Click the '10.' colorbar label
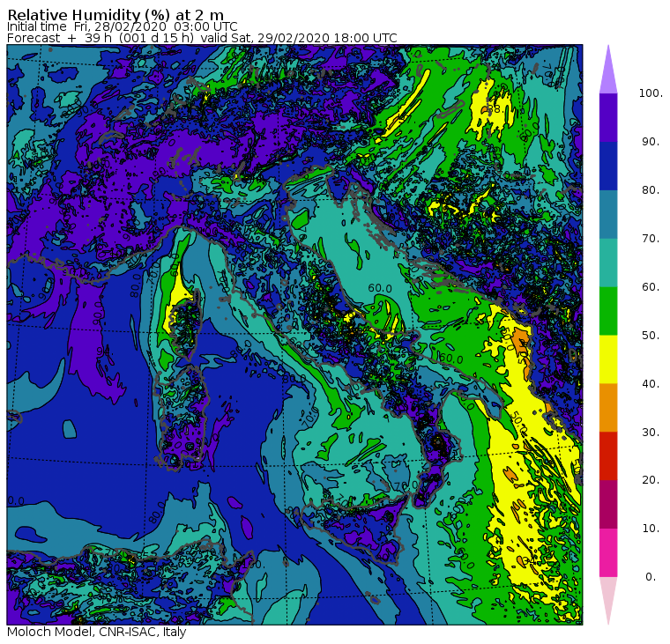Viewport: 670px width, 644px height. click(x=651, y=529)
